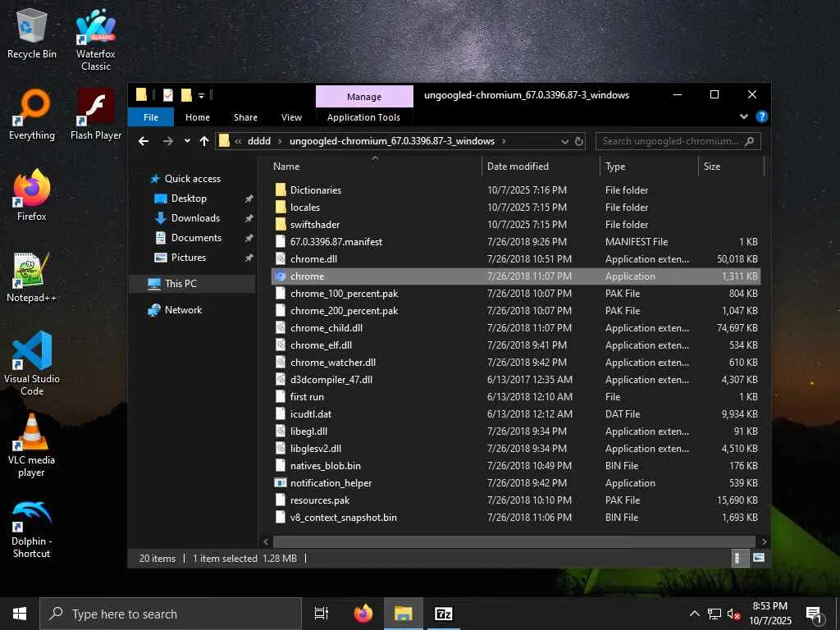Select the Flash Player desktop icon
Screen dimensions: 840x630
[95, 115]
